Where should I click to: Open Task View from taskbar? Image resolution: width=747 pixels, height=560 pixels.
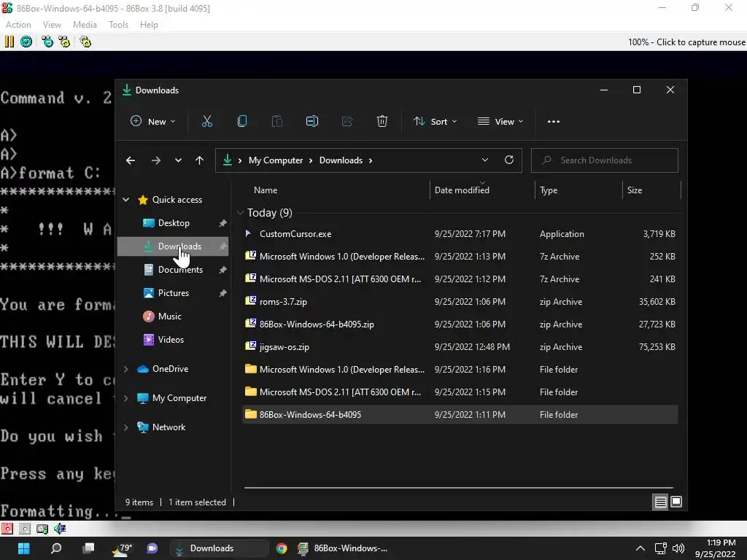(88, 548)
